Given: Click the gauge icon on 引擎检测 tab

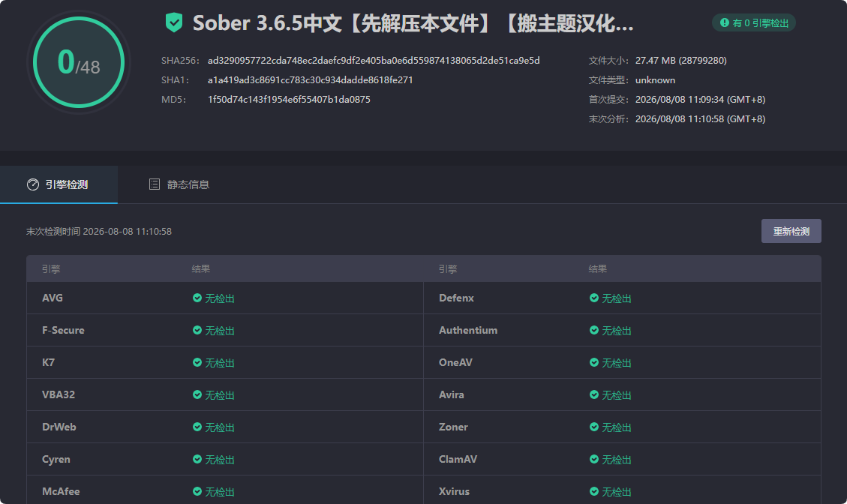Looking at the screenshot, I should (x=33, y=184).
